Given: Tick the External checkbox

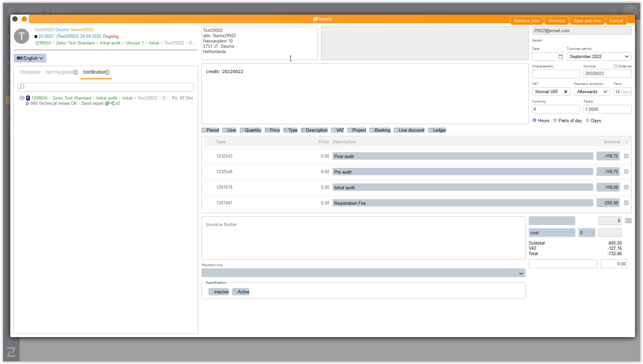Looking at the screenshot, I should [x=616, y=66].
